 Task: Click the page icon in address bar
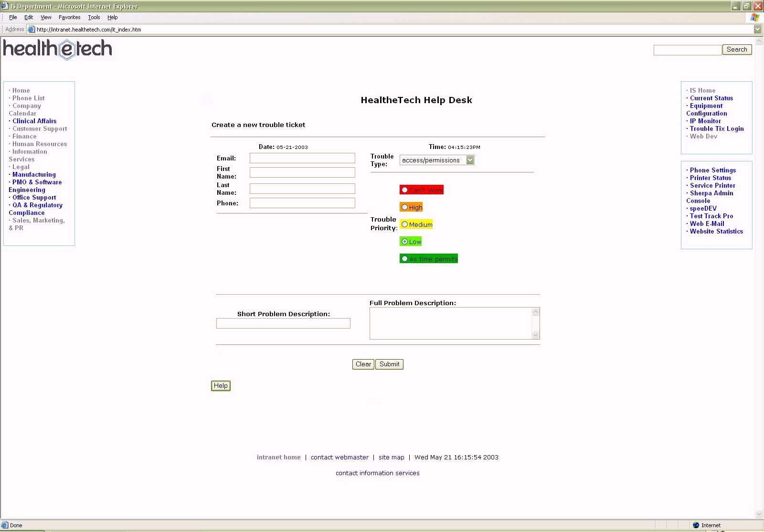point(32,30)
